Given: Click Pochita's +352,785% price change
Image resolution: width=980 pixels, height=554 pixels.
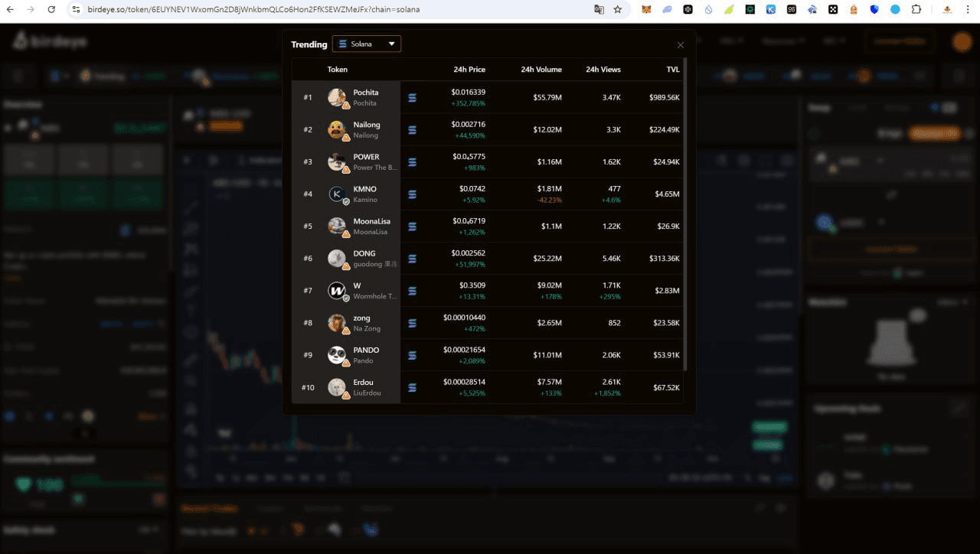Looking at the screenshot, I should [x=469, y=103].
